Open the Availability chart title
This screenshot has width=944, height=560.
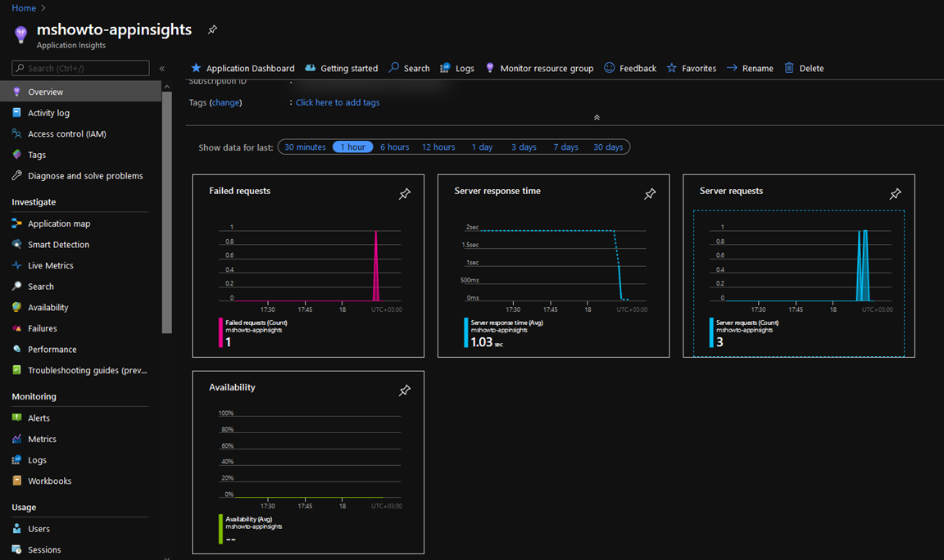point(232,387)
